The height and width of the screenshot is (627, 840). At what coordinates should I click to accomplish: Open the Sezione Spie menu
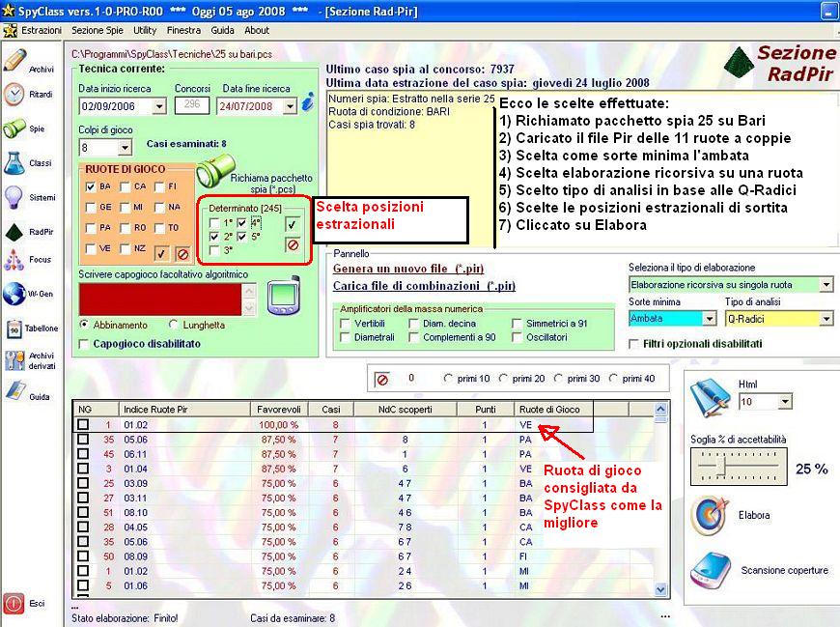click(x=98, y=31)
